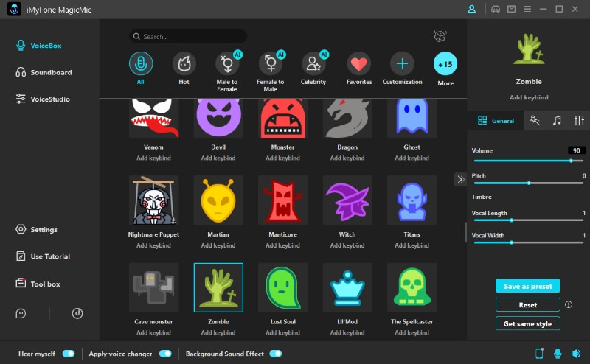This screenshot has height=364, width=590.
Task: Select the Nightmare Puppet voice
Action: click(x=154, y=200)
